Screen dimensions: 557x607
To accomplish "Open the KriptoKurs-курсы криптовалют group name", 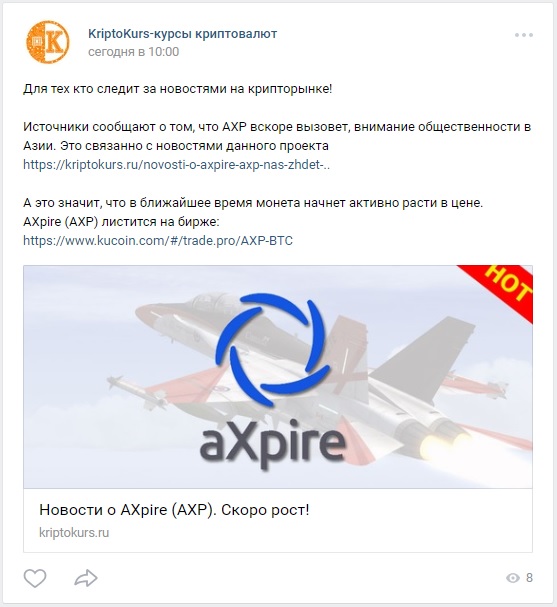I will (x=182, y=34).
